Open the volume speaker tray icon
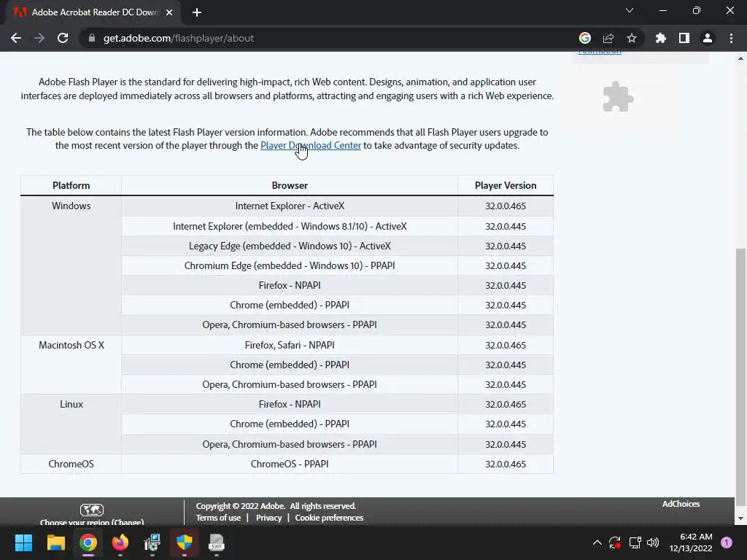 653,542
